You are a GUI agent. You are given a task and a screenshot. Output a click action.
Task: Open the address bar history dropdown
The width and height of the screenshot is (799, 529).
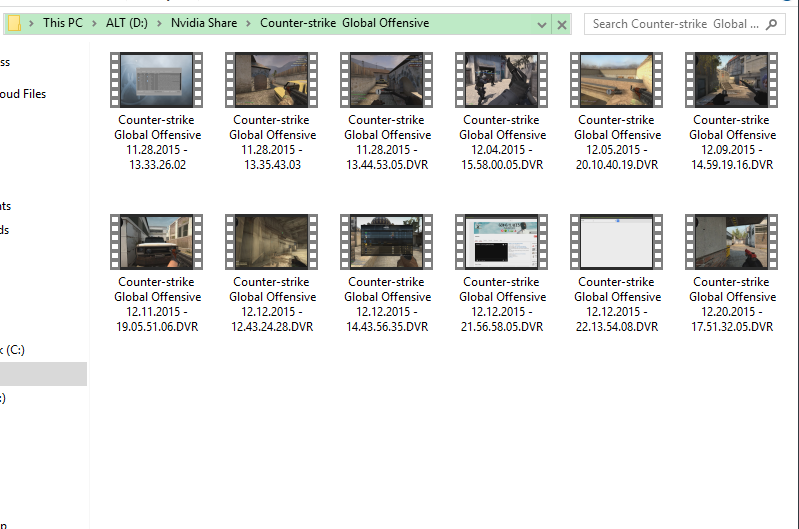[x=542, y=24]
